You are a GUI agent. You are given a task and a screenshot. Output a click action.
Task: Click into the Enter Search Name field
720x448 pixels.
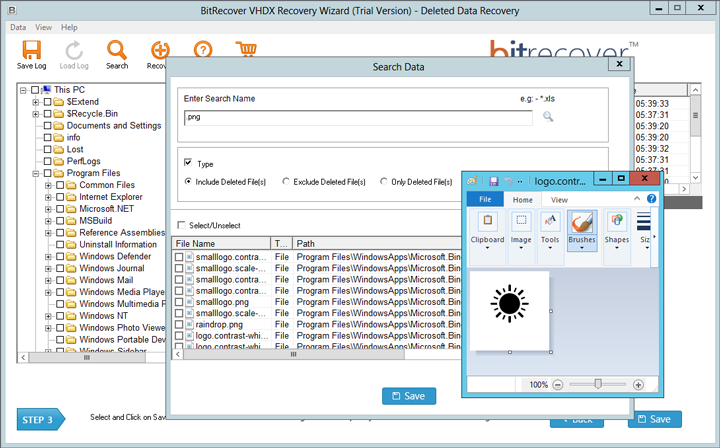tap(358, 118)
